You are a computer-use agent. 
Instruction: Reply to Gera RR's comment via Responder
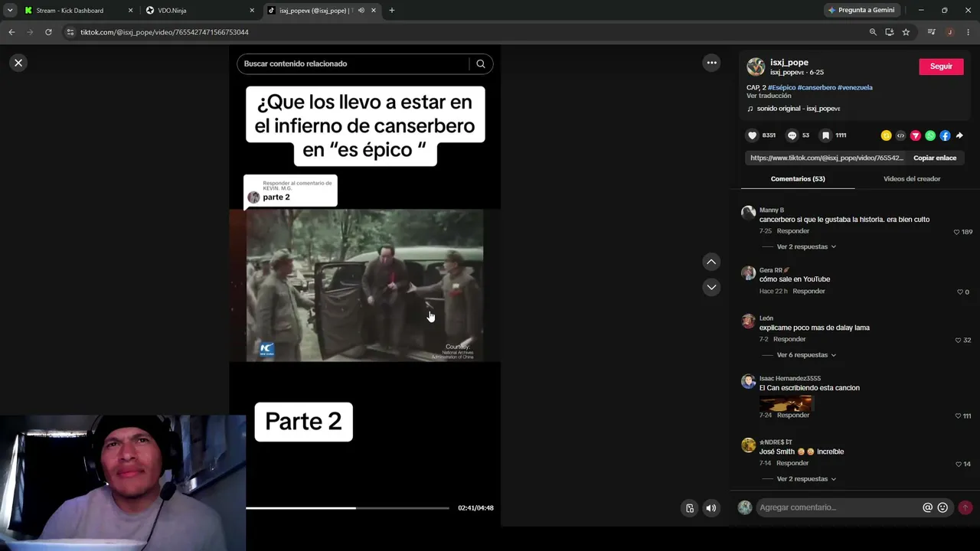(808, 292)
